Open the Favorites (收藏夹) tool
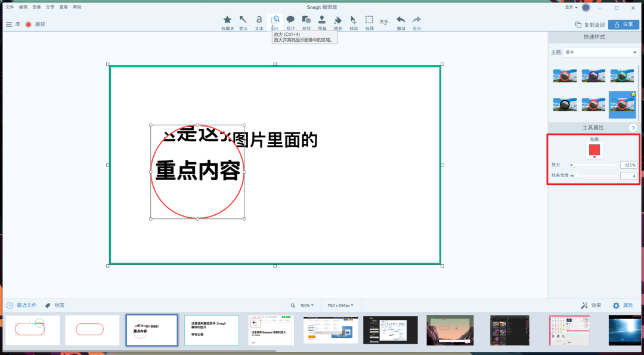This screenshot has width=644, height=355. 227,21
